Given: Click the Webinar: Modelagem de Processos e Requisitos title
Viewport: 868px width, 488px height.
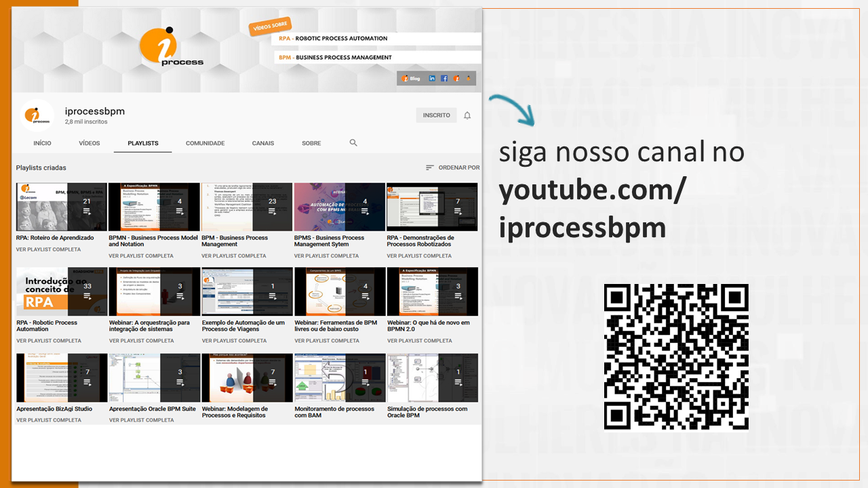Looking at the screenshot, I should pyautogui.click(x=235, y=412).
